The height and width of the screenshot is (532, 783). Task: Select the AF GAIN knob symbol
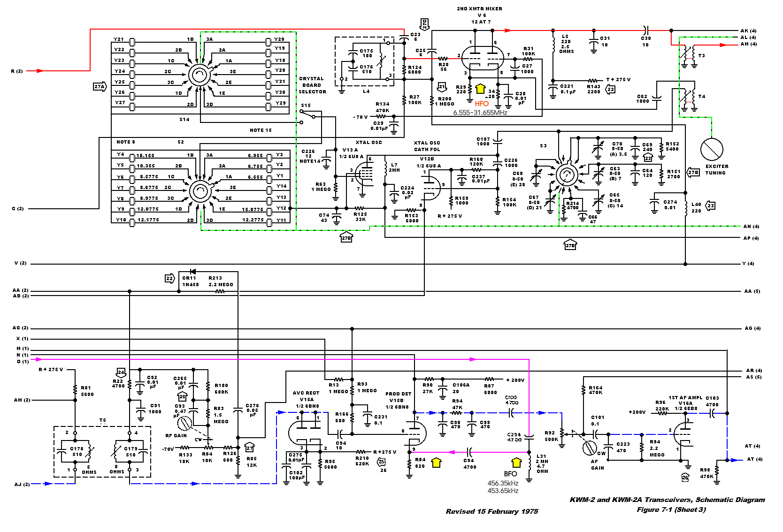(x=589, y=448)
